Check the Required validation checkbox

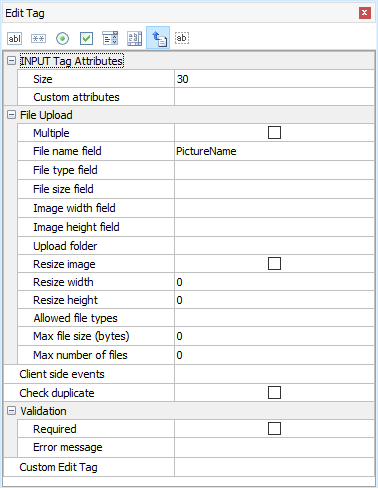click(274, 429)
